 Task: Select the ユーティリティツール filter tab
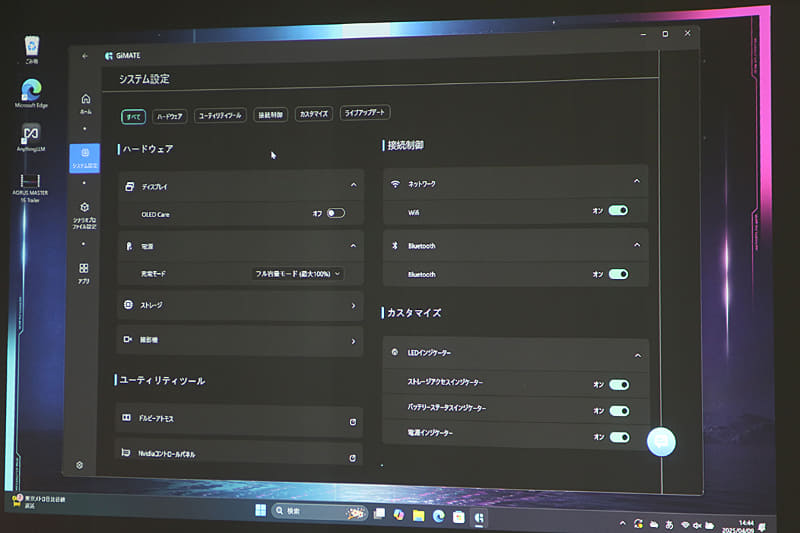point(220,115)
